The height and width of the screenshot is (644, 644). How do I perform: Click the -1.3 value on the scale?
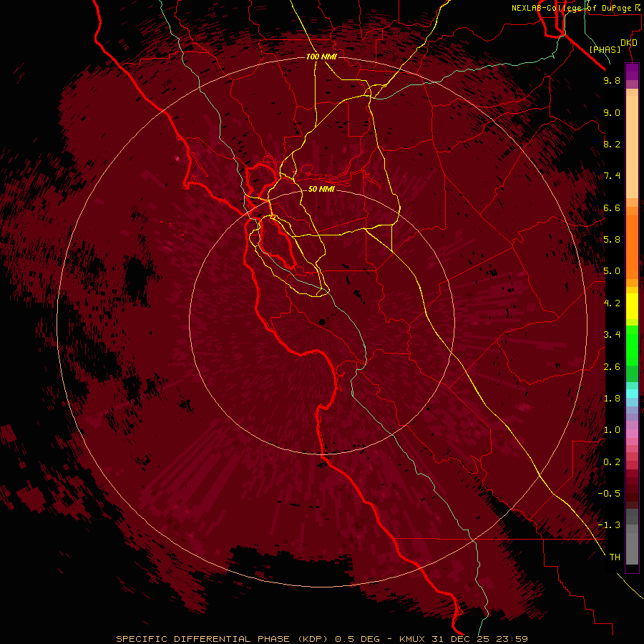(609, 525)
